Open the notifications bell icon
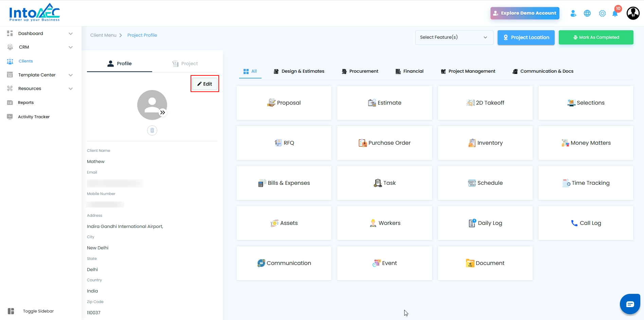 click(x=615, y=14)
